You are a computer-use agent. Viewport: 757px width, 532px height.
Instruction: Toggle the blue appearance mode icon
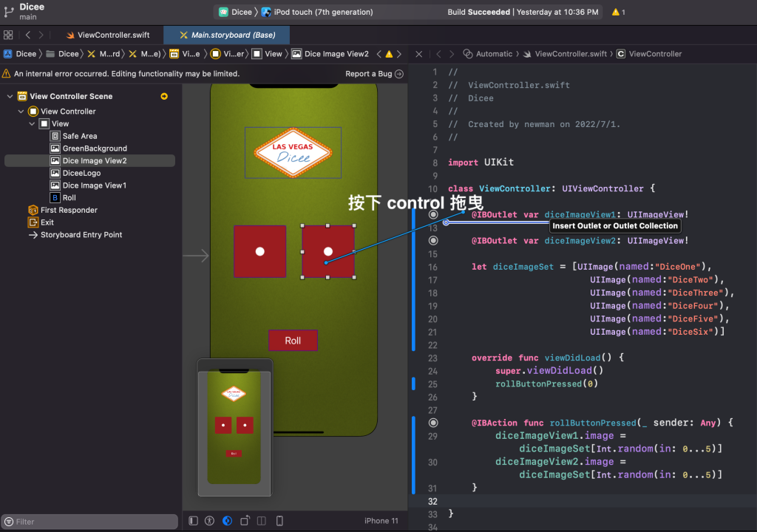(227, 521)
